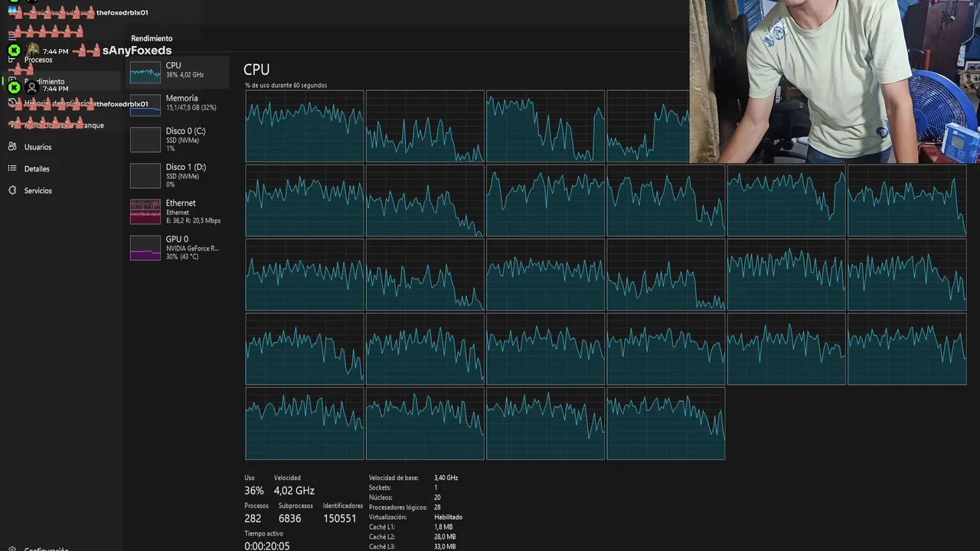
Task: Toggle the hamburger navigation menu
Action: point(12,35)
